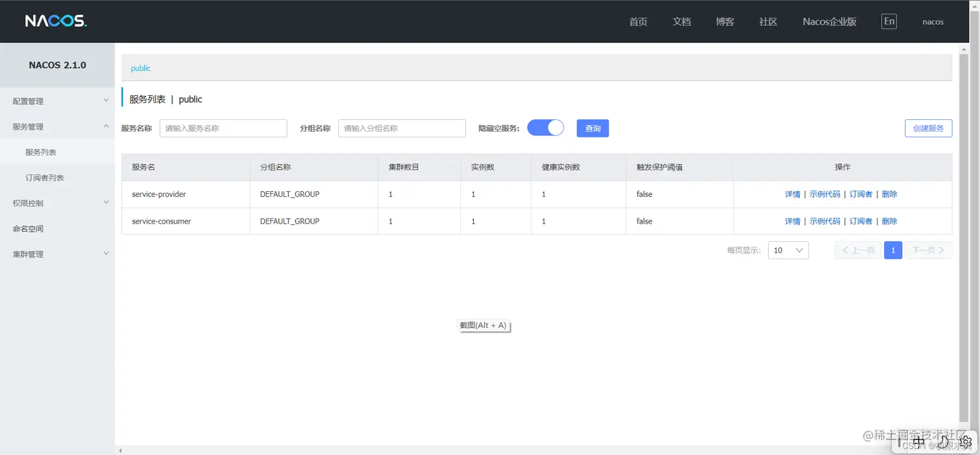
Task: Click the 下一页 pagination button
Action: [x=928, y=250]
